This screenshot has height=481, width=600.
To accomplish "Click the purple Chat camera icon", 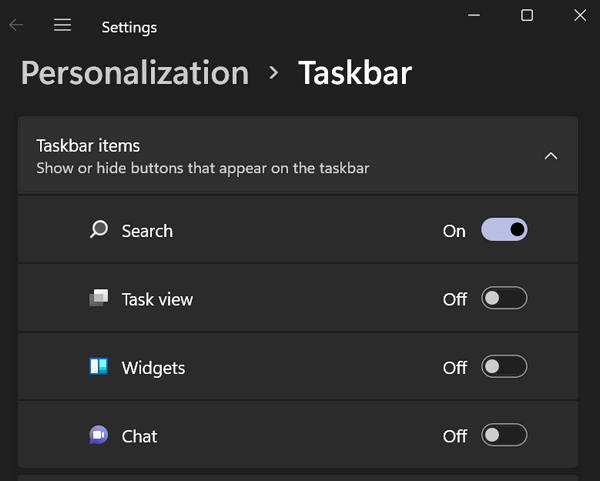I will point(99,435).
